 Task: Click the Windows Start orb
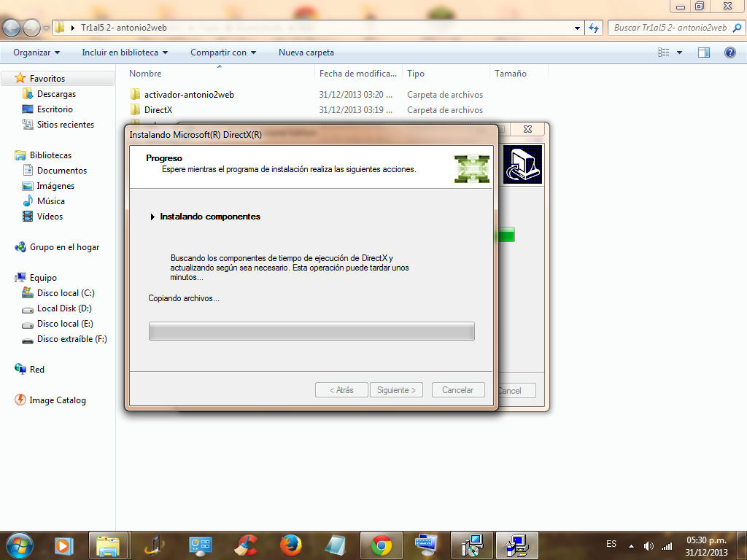tap(18, 545)
